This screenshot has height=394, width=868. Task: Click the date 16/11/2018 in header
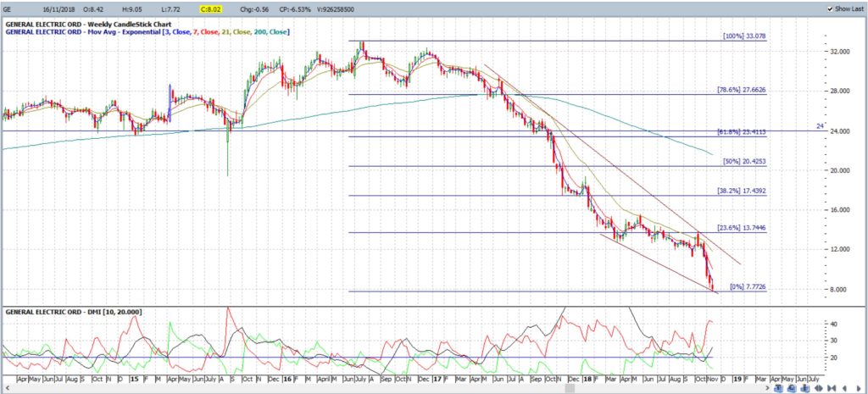point(58,9)
